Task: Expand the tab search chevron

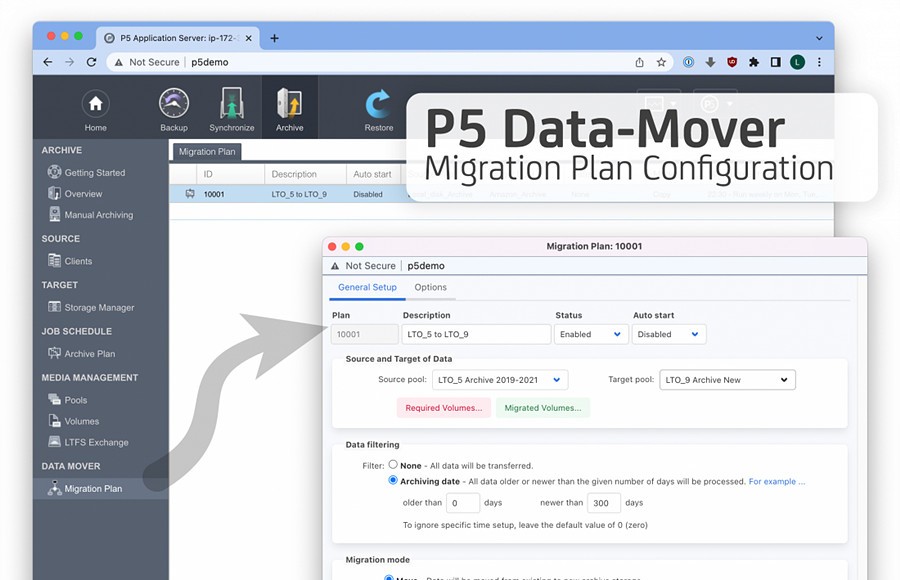Action: click(819, 38)
